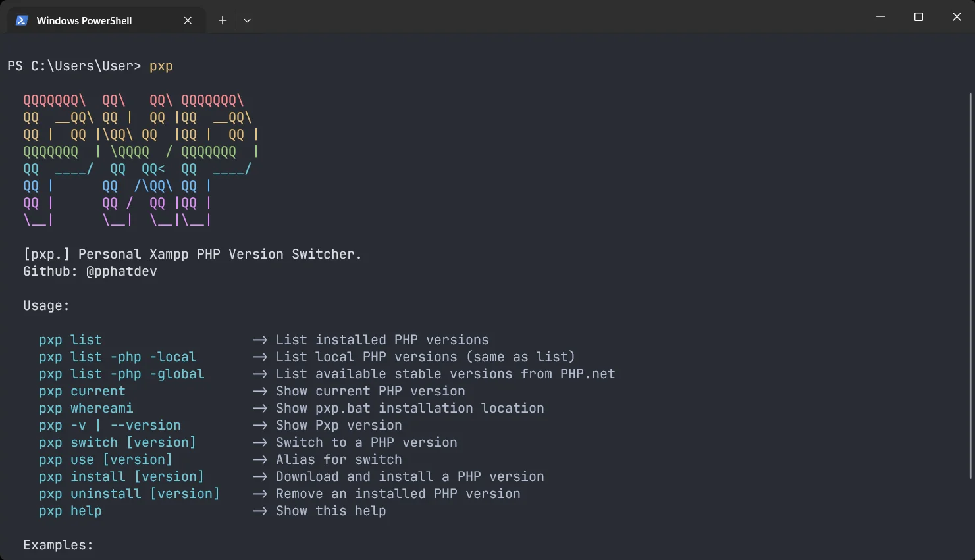Screen dimensions: 975x560
Task: Click the Examples: section heading
Action: (x=57, y=545)
